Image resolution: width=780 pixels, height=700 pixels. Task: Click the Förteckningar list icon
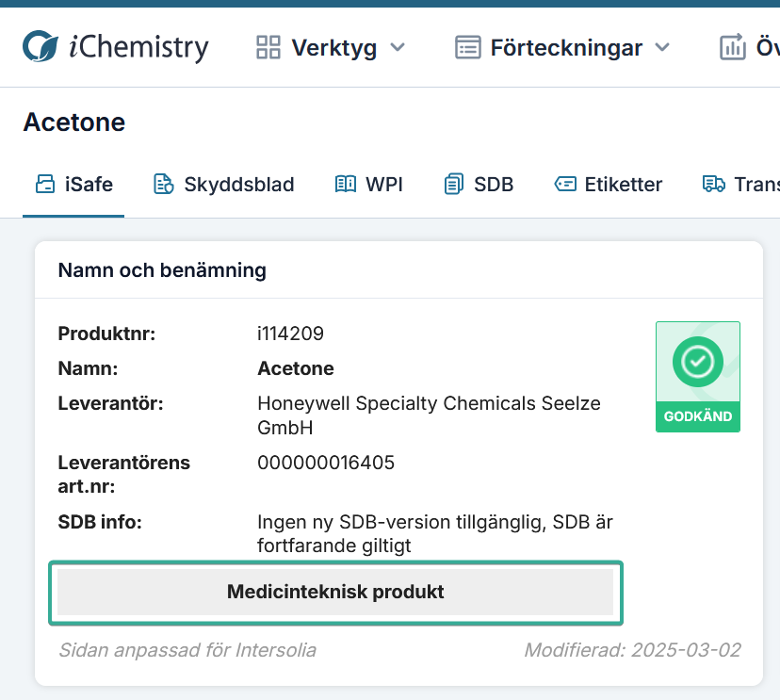click(467, 47)
